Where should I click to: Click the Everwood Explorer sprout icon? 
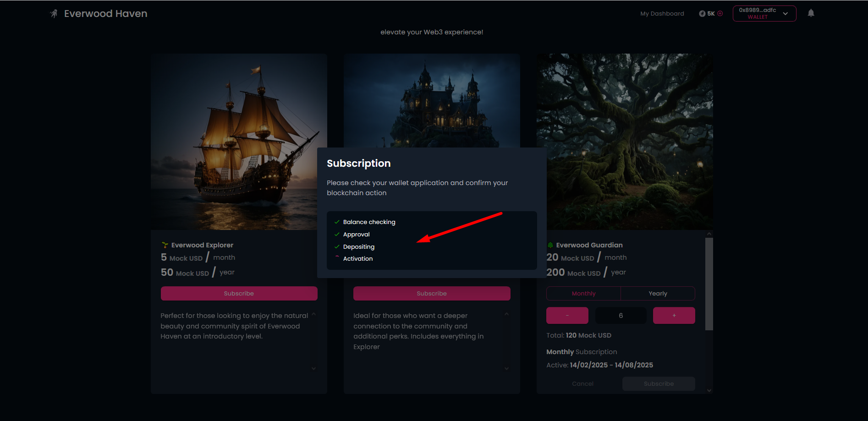pyautogui.click(x=165, y=245)
